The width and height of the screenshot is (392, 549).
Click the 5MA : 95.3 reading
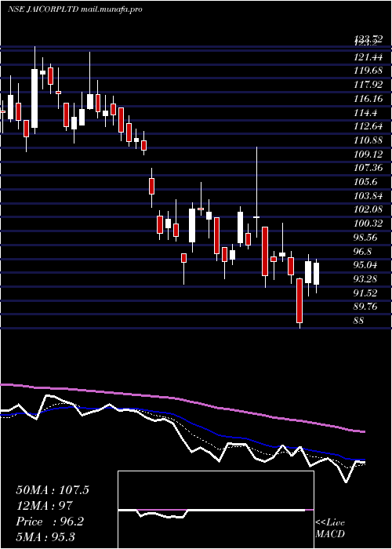tap(45, 536)
